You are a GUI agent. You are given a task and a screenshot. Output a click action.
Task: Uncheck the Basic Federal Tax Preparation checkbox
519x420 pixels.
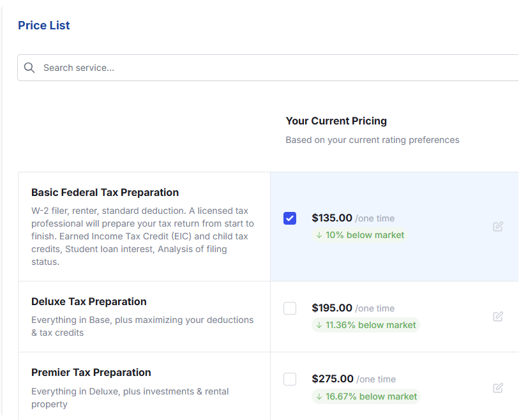click(290, 218)
